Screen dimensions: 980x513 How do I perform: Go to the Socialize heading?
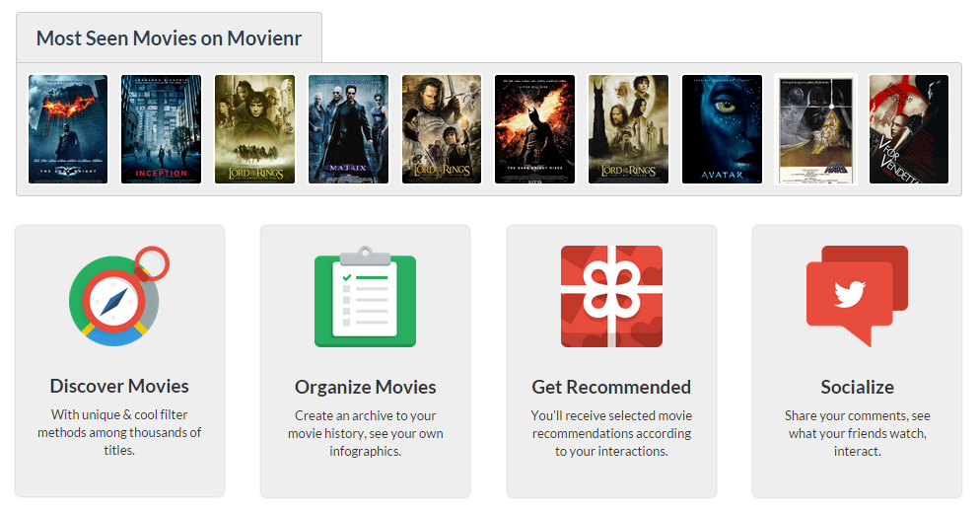click(857, 387)
